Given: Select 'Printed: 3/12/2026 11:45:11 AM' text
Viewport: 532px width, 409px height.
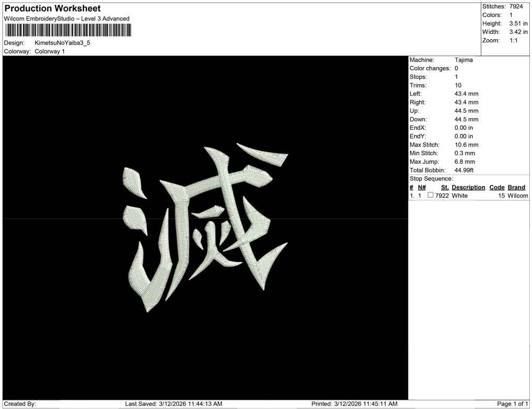Looking at the screenshot, I should [x=355, y=404].
